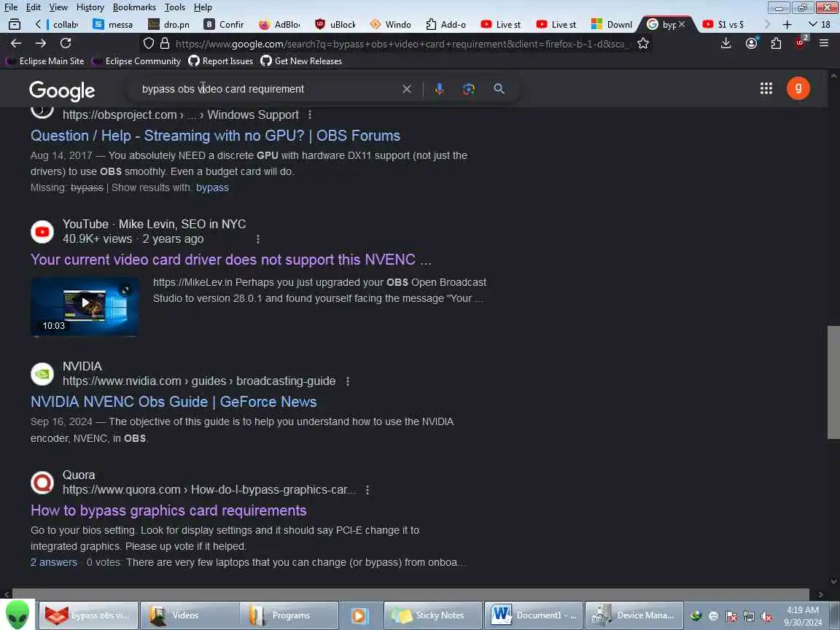Open the Bookmarks menu
This screenshot has height=630, width=840.
pyautogui.click(x=134, y=7)
